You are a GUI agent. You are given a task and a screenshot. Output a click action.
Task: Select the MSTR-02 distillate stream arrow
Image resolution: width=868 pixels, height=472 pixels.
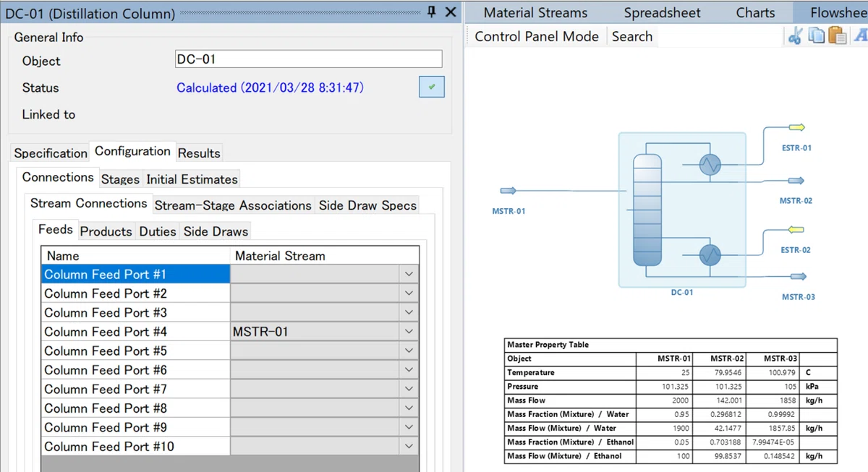796,181
